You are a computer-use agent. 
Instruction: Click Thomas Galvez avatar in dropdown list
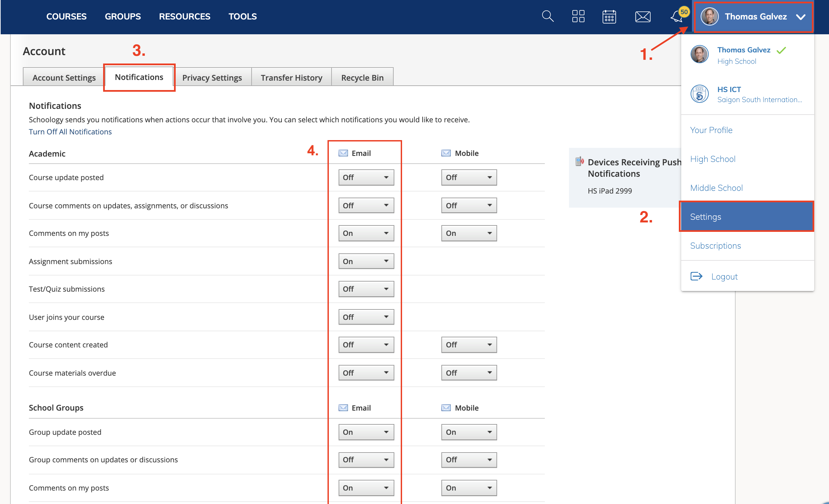click(x=699, y=54)
